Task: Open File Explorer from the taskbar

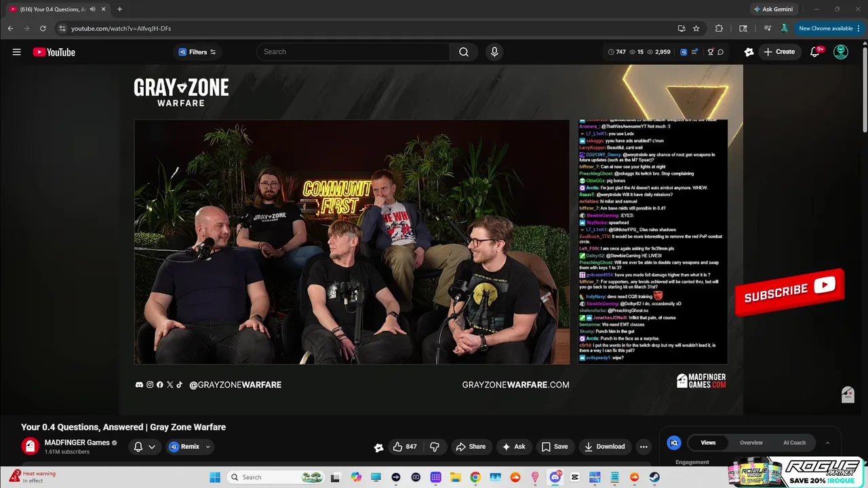Action: pyautogui.click(x=456, y=477)
